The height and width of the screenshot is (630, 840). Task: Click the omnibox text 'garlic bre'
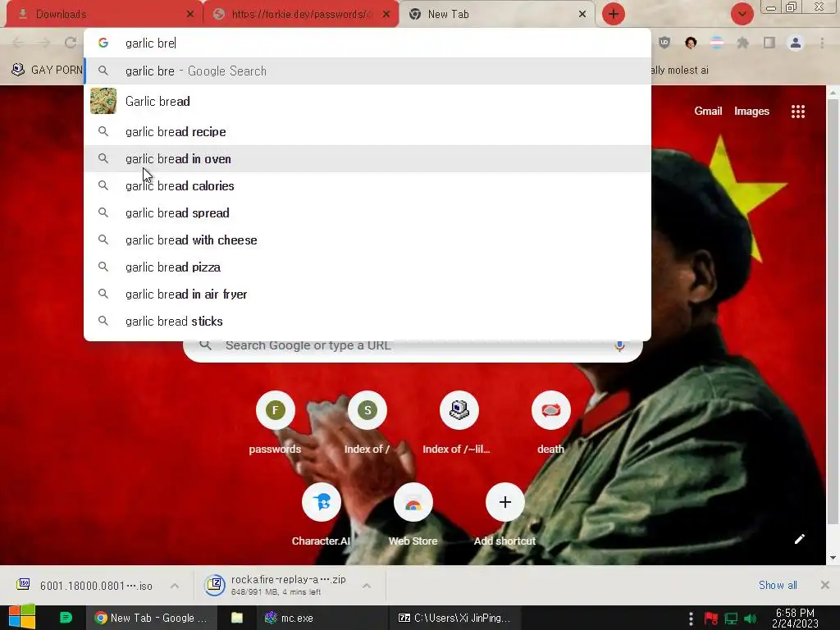coord(150,43)
